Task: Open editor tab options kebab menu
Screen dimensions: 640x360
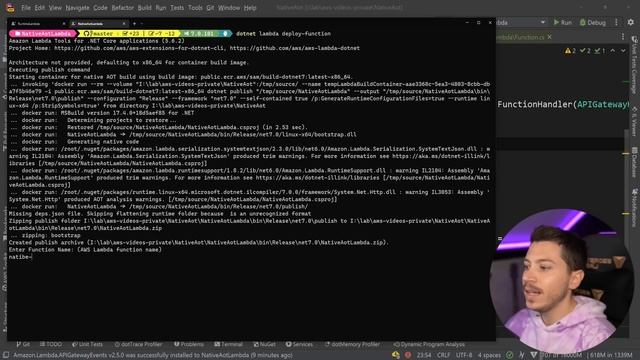Action: coord(623,37)
